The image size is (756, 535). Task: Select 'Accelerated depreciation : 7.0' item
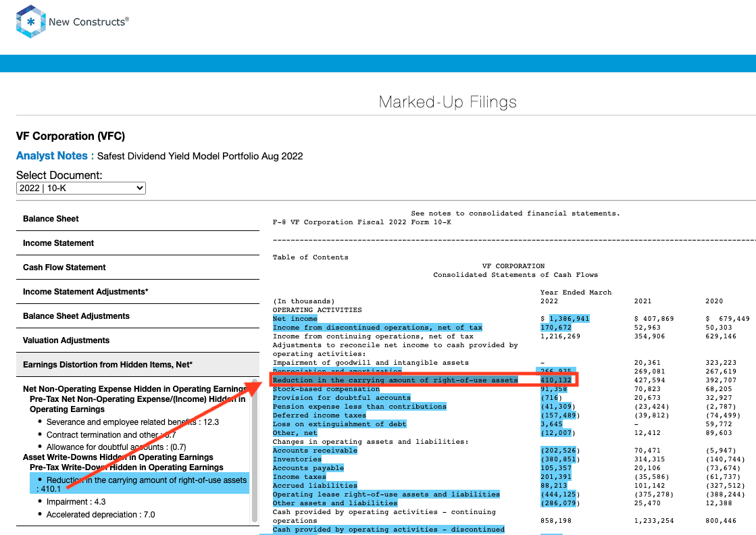tap(101, 515)
